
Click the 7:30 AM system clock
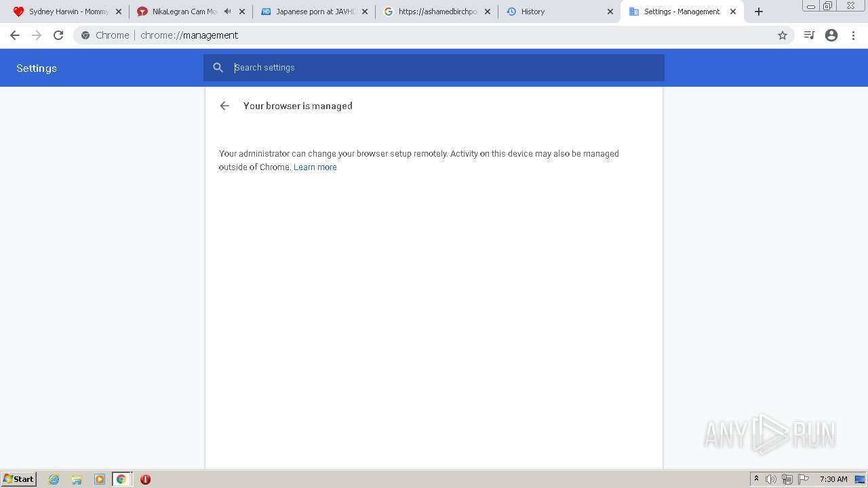(x=833, y=479)
